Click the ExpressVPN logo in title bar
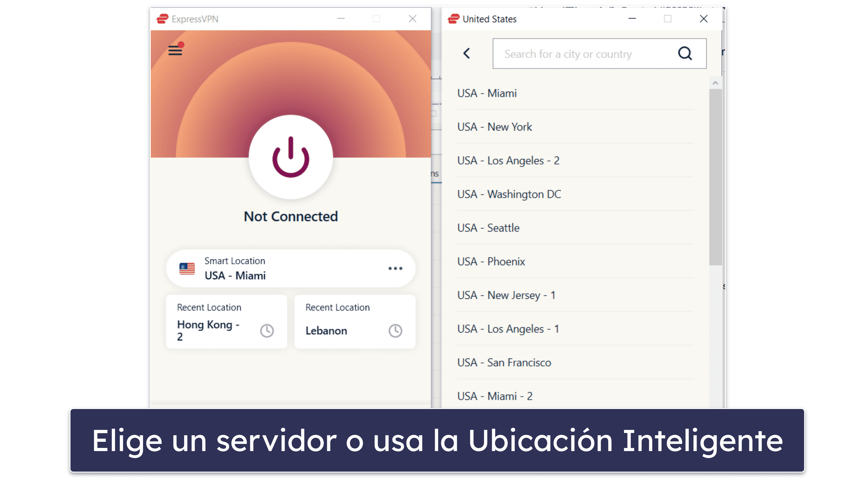This screenshot has width=868, height=478. point(162,19)
